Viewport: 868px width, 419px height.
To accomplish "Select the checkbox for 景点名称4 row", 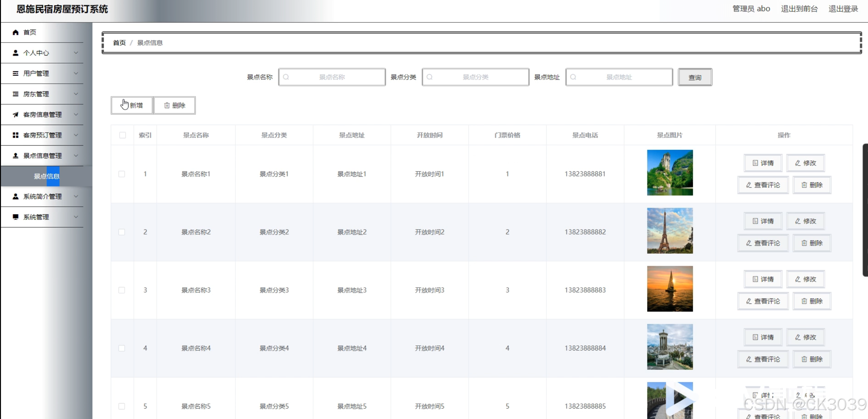I will tap(122, 348).
